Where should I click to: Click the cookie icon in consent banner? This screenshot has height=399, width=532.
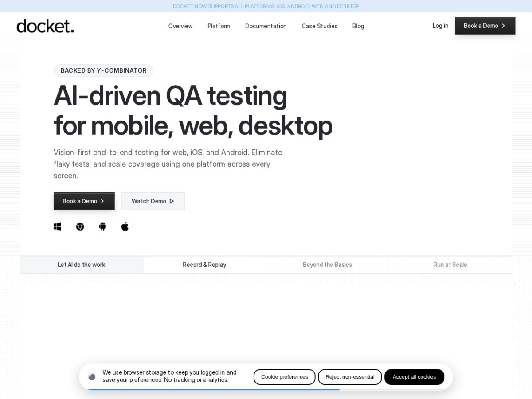point(92,377)
